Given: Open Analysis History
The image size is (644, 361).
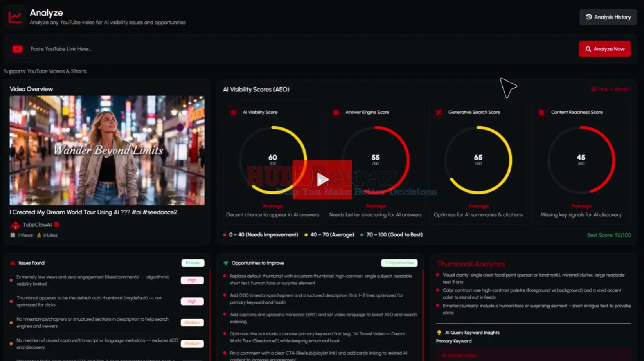Looking at the screenshot, I should tap(608, 17).
